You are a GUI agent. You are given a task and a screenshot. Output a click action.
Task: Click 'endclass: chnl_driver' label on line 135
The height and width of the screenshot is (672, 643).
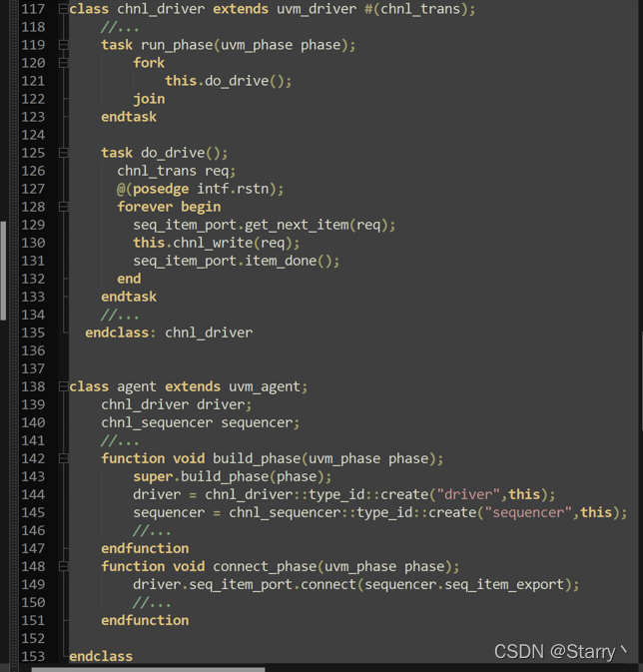(169, 333)
